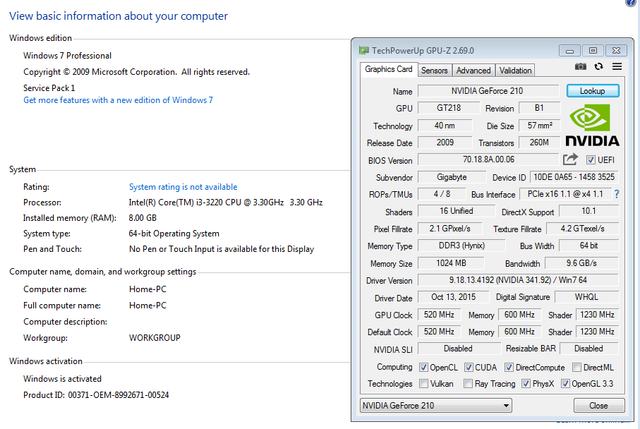Image resolution: width=640 pixels, height=429 pixels.
Task: Click the GPU field showing GT218
Action: [449, 108]
